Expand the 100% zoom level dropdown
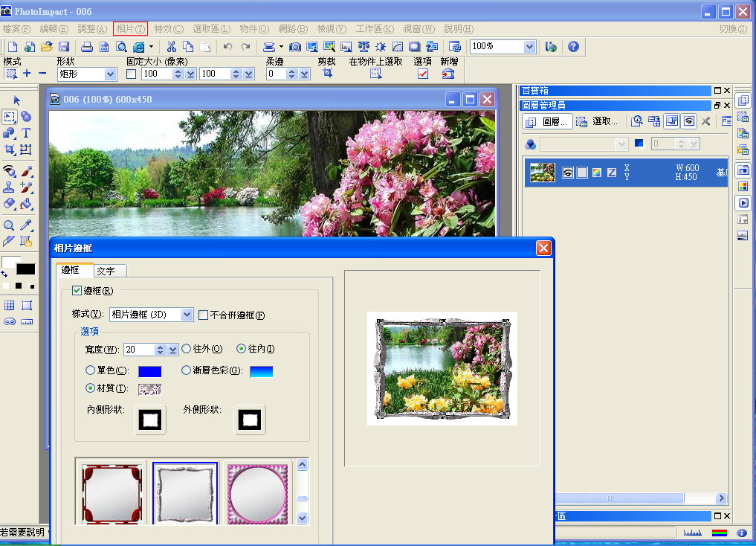The width and height of the screenshot is (756, 546). coord(529,46)
